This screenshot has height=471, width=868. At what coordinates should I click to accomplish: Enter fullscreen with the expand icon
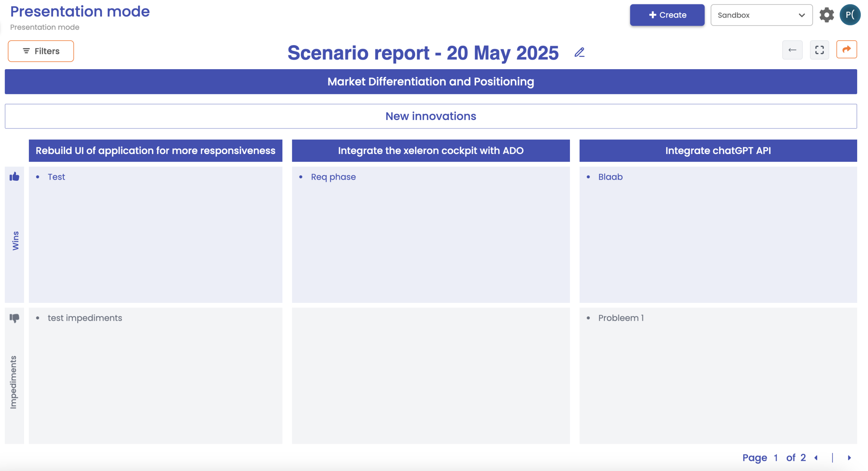coord(819,50)
